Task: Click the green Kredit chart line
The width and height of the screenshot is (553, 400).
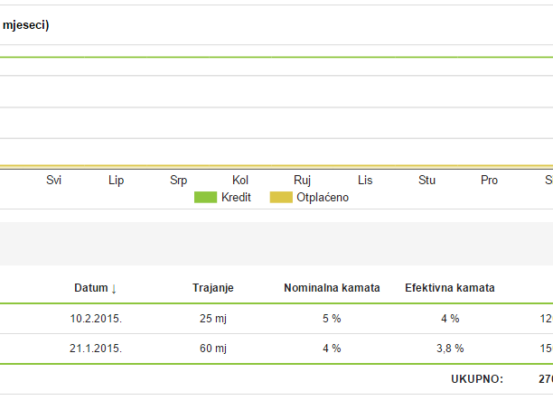Action: point(276,57)
